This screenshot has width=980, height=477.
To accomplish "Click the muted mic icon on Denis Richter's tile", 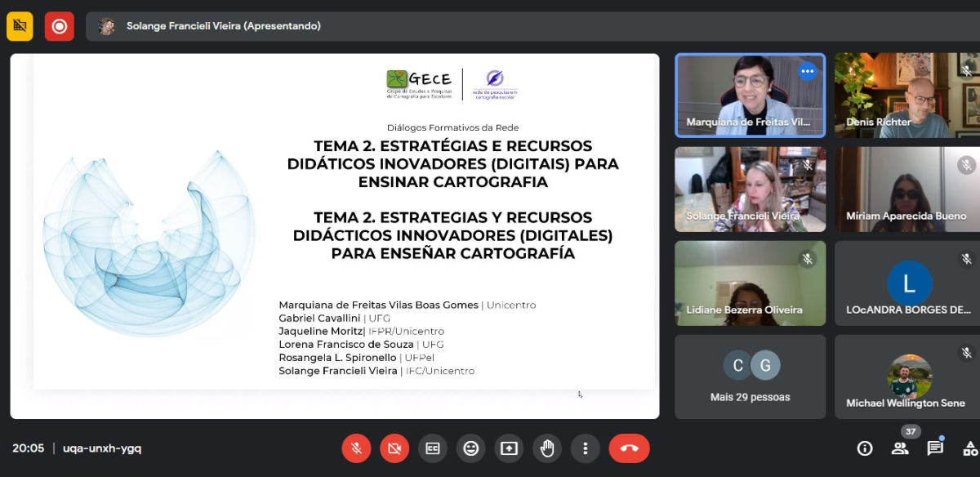I will point(967,71).
